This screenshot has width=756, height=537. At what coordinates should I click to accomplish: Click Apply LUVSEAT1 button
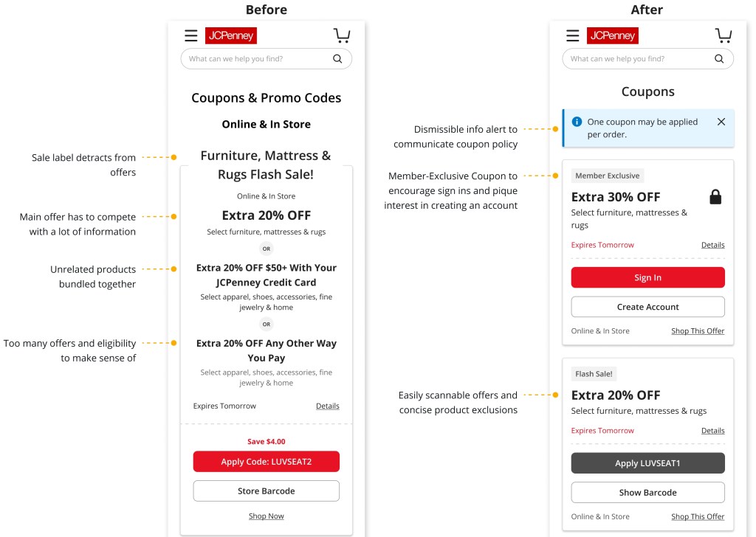[x=647, y=463]
